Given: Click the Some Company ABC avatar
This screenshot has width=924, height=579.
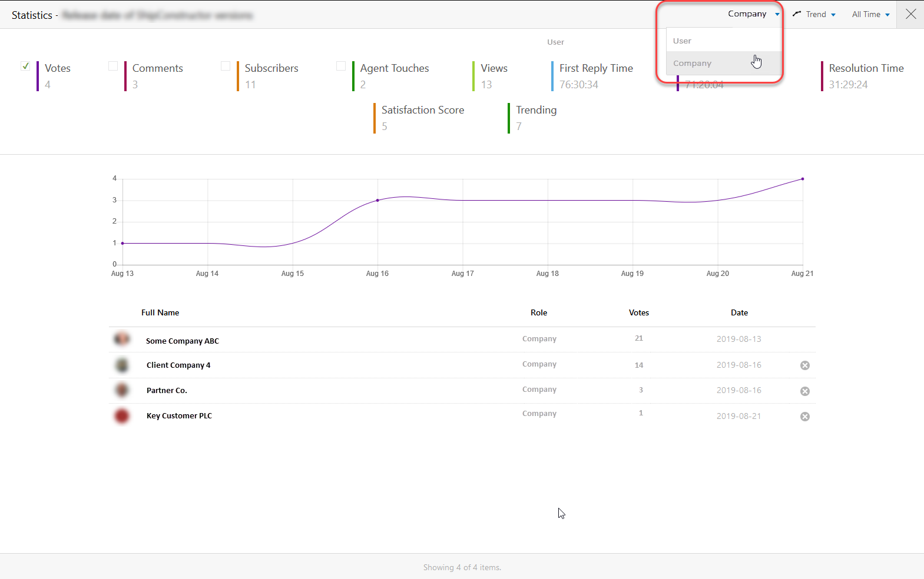Looking at the screenshot, I should (122, 339).
